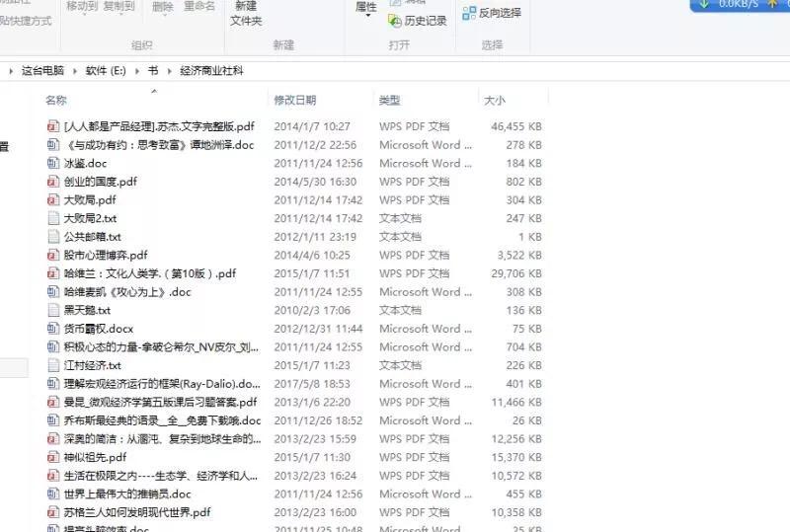
Task: Click the 重命名 ribbon button
Action: [x=199, y=7]
